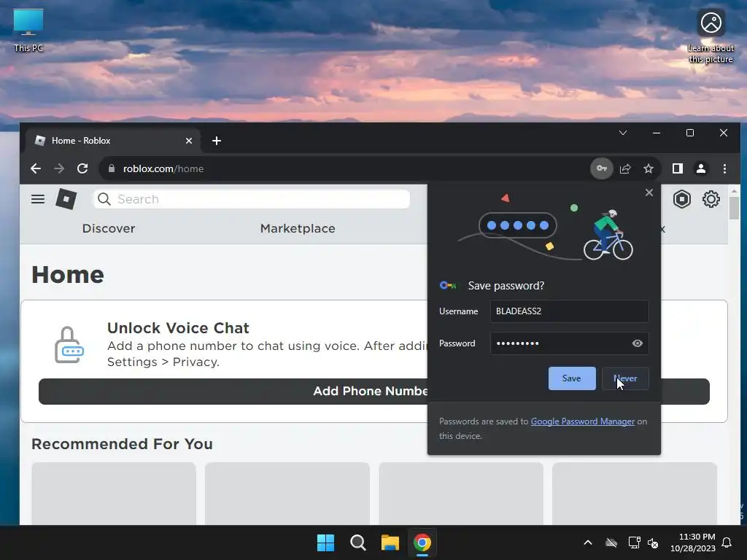Open Chrome side panel
This screenshot has width=747, height=560.
tap(678, 168)
